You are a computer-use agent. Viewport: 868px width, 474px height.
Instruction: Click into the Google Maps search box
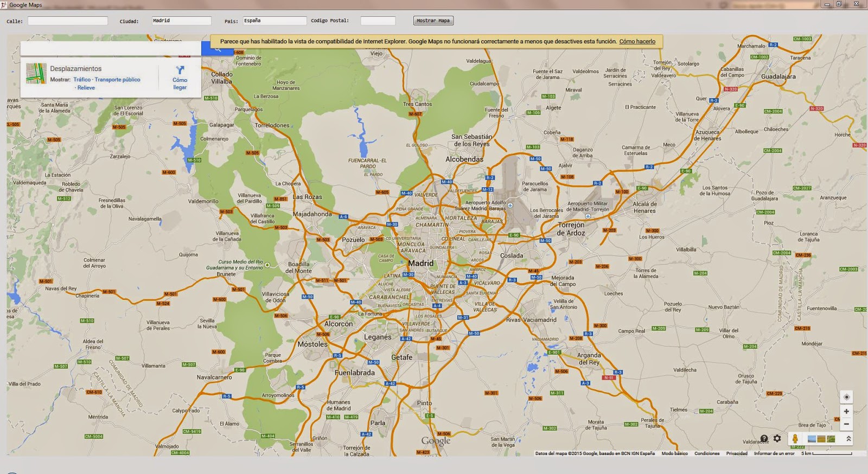tap(111, 49)
